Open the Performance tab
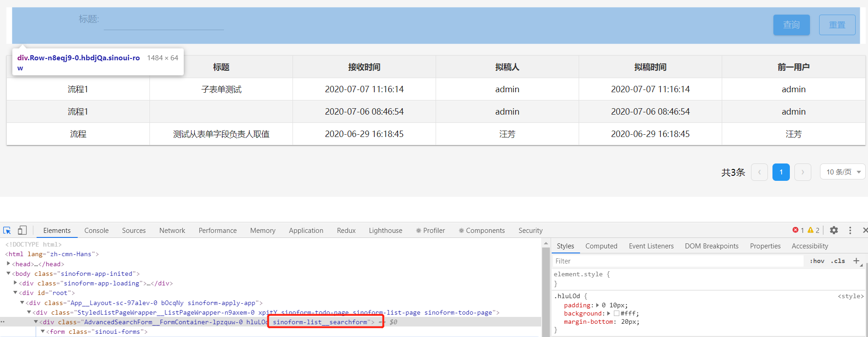This screenshot has width=868, height=337. [218, 231]
